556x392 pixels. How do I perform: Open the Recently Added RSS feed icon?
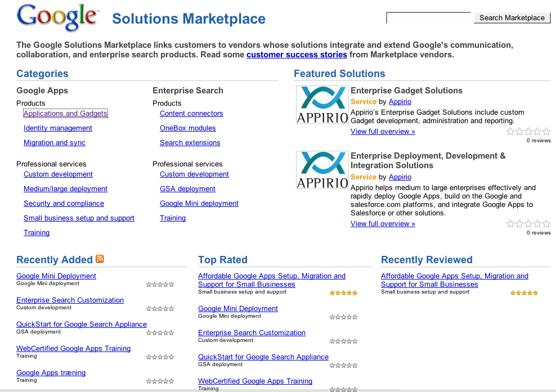point(100,259)
